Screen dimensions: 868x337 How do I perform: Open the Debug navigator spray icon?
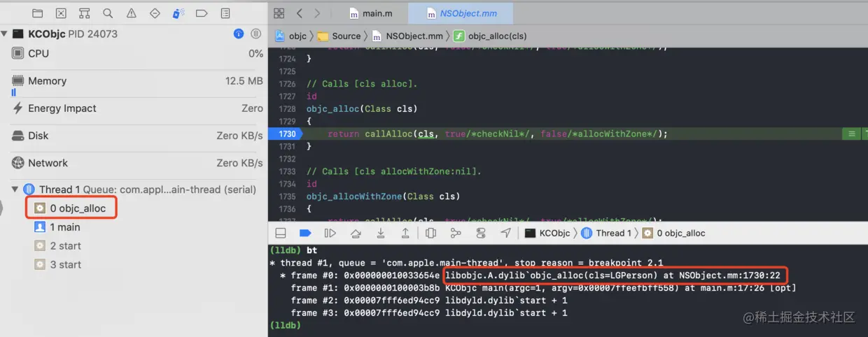click(x=178, y=13)
